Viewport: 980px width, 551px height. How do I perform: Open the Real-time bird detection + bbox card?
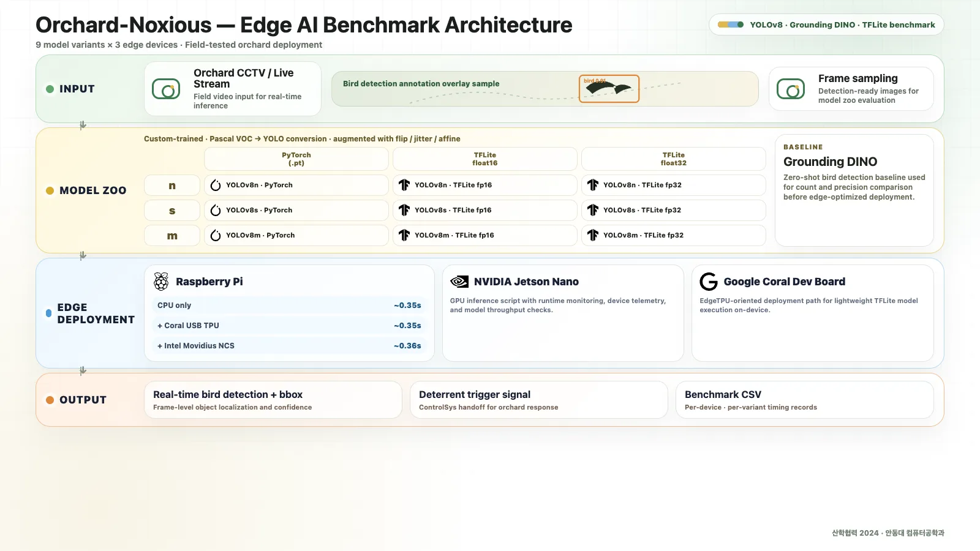[273, 400]
